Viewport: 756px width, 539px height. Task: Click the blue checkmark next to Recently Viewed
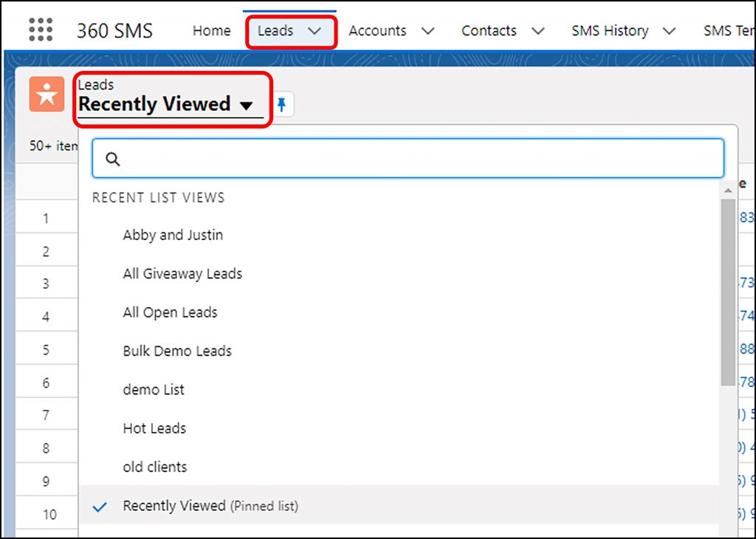pyautogui.click(x=99, y=507)
